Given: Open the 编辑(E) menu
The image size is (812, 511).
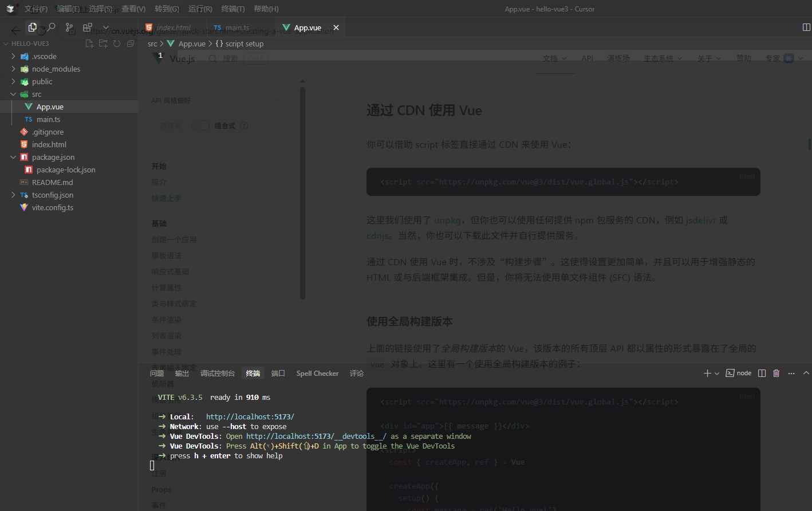Looking at the screenshot, I should (68, 9).
